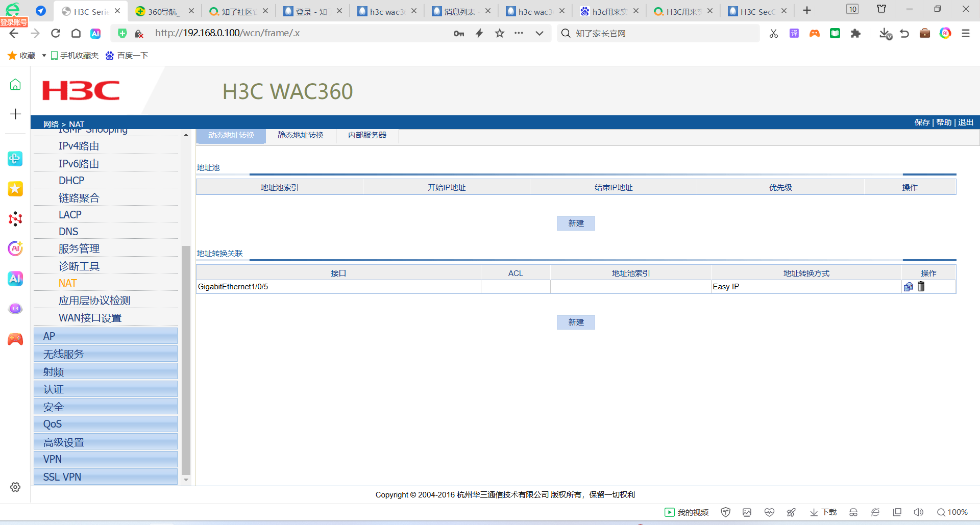Image resolution: width=980 pixels, height=525 pixels.
Task: Open the sidebar home icon
Action: coord(15,84)
